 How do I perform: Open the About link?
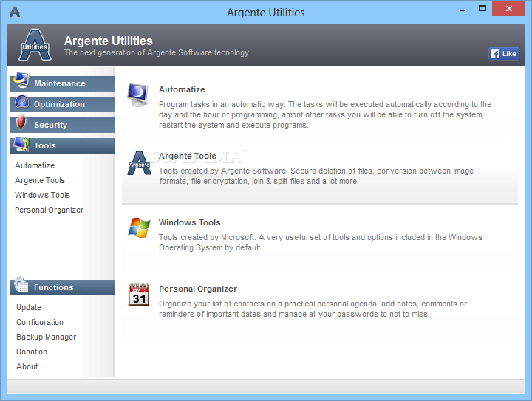pos(27,367)
